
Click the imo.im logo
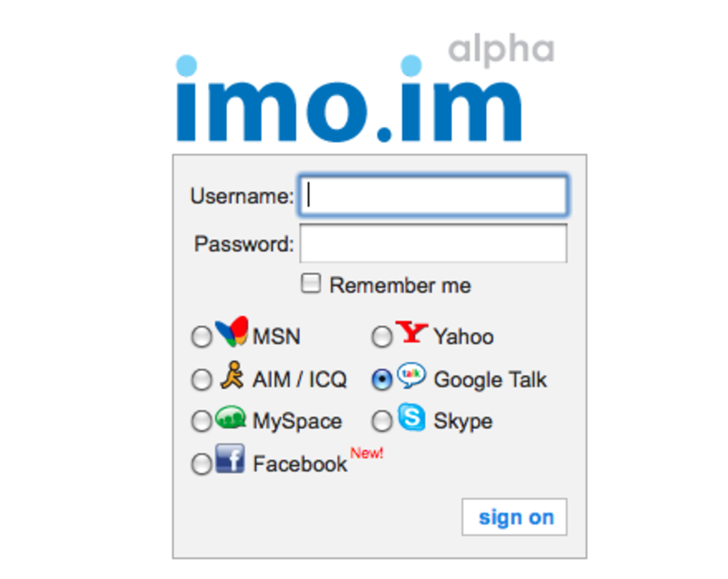click(x=348, y=102)
